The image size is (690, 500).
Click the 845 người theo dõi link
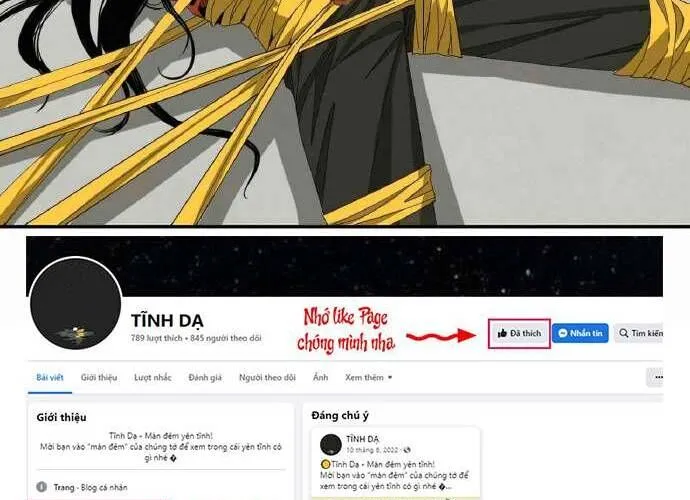pos(226,338)
